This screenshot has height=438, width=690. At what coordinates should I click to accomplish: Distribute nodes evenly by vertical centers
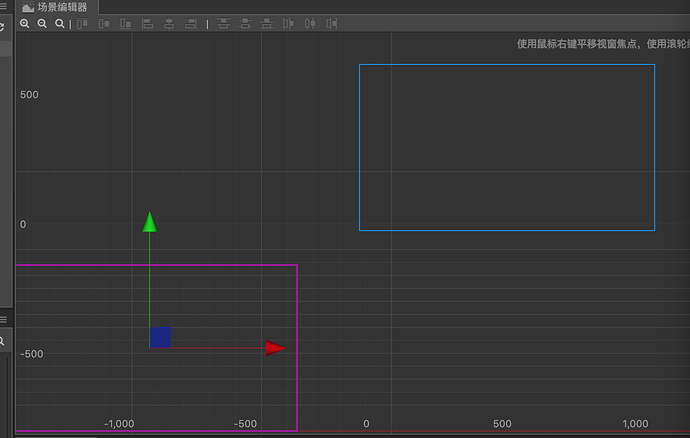click(x=245, y=24)
